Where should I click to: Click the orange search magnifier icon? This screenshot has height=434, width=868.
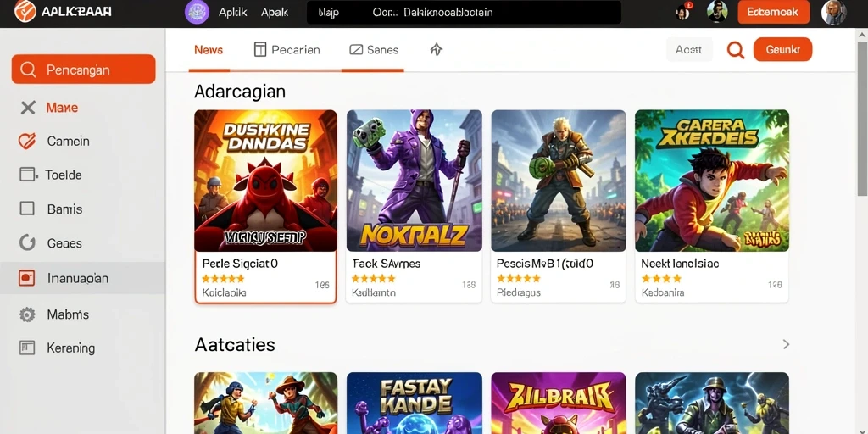(x=735, y=50)
